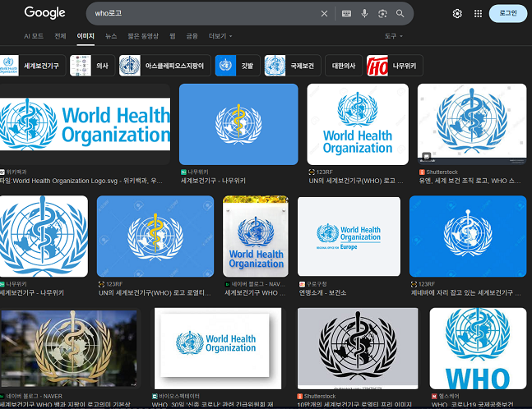Switch to the 전체 tab

coord(60,36)
